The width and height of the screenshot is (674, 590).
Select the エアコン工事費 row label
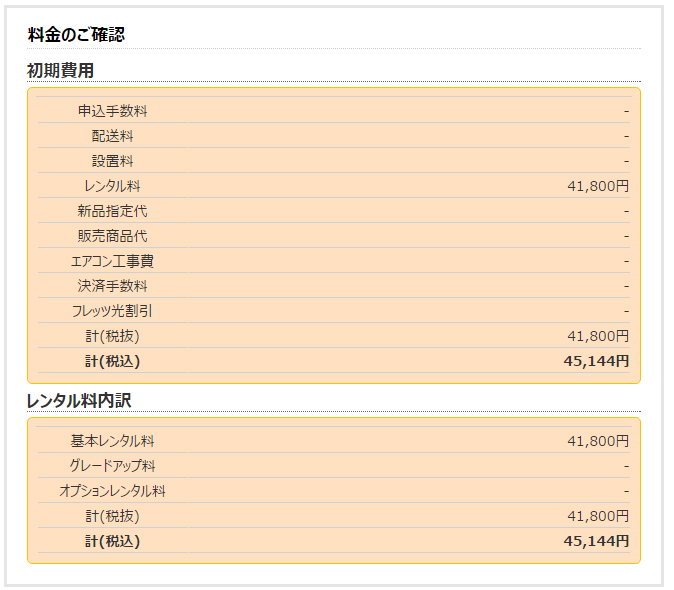click(x=112, y=261)
